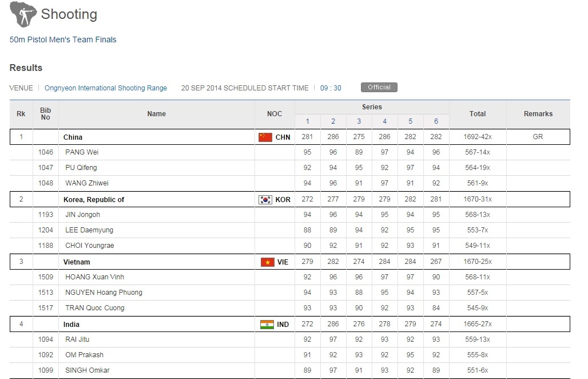Viewport: 588px width, 379px height.
Task: Select athlete HOANG Xuan Vinh
Action: (94, 277)
